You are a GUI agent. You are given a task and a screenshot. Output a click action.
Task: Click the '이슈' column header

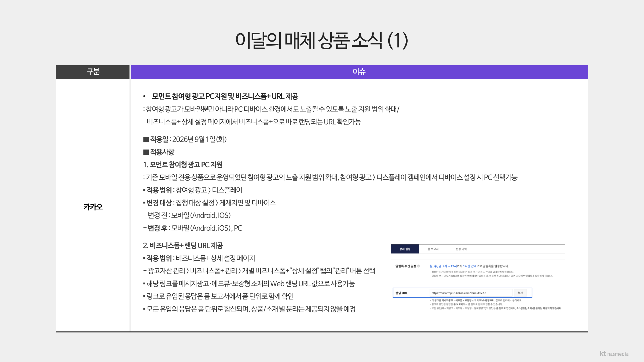[x=359, y=72]
